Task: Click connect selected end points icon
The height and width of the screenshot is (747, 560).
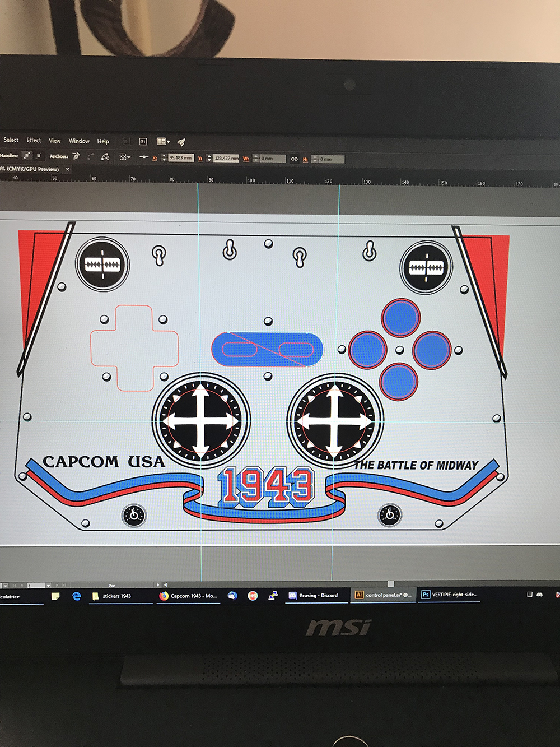Action: click(x=91, y=156)
